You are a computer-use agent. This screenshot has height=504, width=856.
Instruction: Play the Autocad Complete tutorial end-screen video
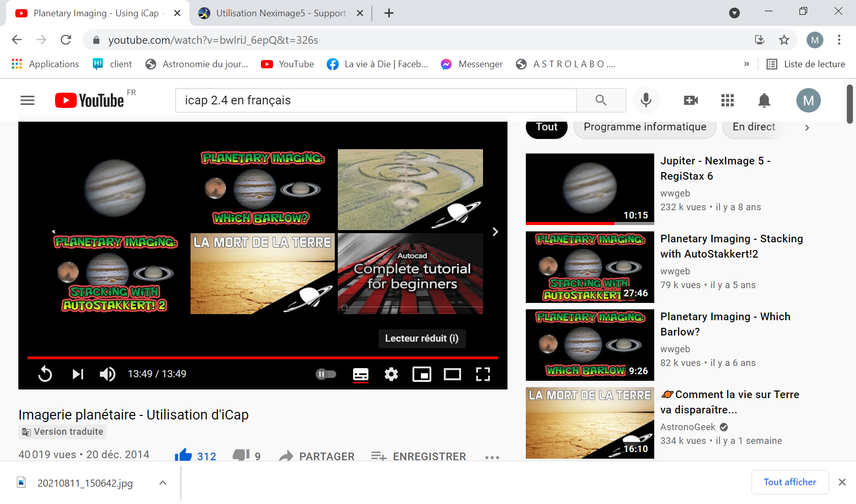coord(410,273)
